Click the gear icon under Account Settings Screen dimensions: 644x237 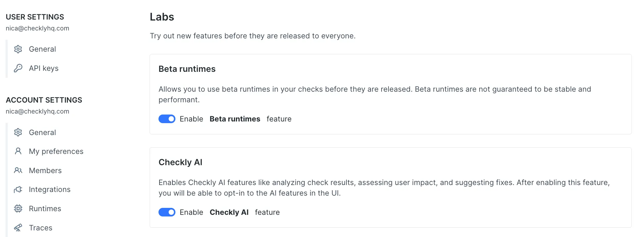click(x=18, y=132)
